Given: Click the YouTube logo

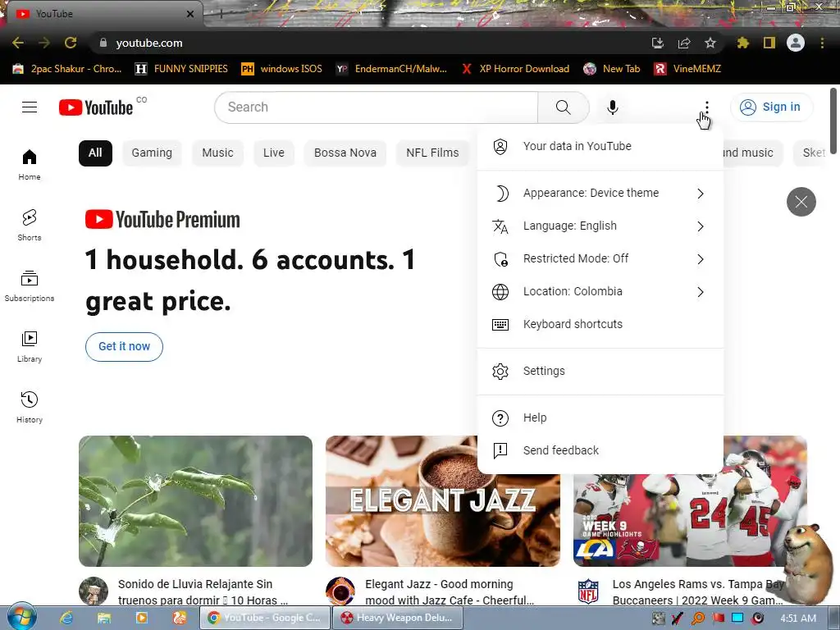Looking at the screenshot, I should pos(96,107).
